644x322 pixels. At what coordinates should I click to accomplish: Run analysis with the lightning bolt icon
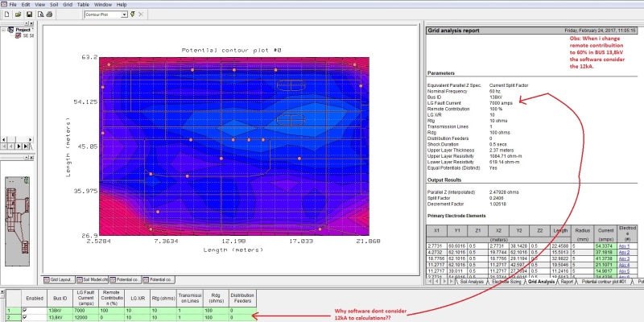(133, 14)
